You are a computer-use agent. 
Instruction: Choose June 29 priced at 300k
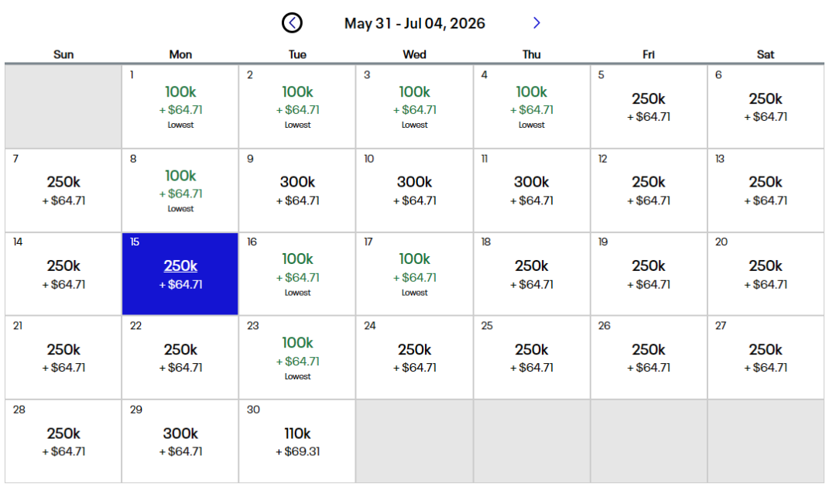click(x=180, y=441)
